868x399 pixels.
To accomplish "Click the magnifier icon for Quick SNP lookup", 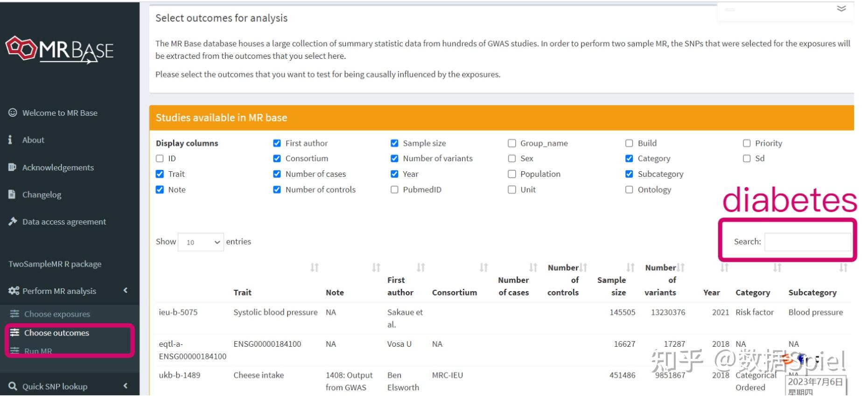I will [13, 386].
